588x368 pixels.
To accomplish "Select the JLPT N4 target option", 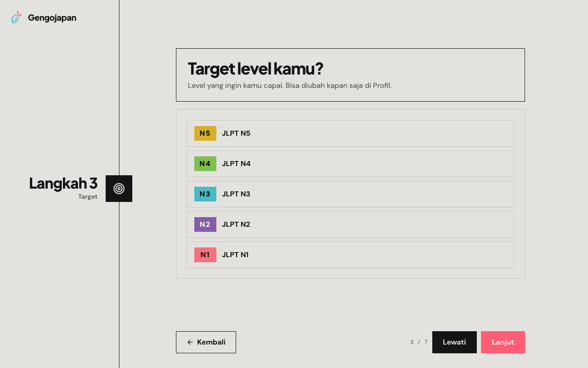I will coord(350,164).
